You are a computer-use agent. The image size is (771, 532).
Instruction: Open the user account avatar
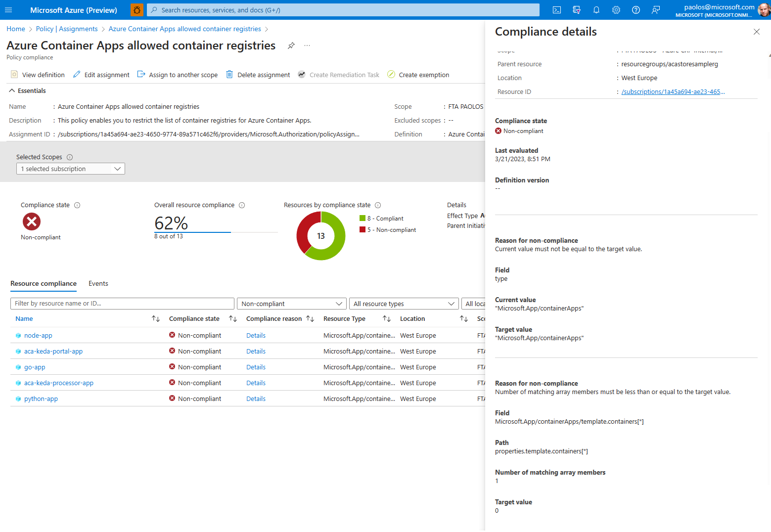coord(764,10)
